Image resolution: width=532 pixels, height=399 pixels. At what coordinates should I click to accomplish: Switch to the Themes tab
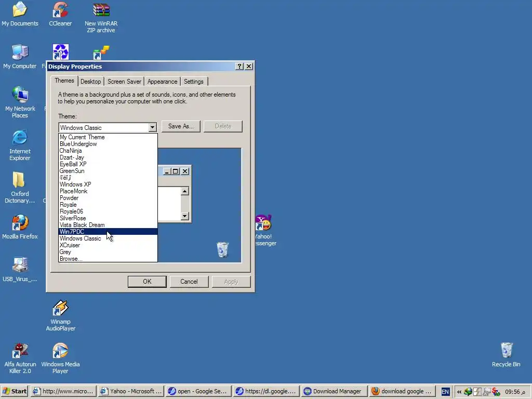click(64, 81)
